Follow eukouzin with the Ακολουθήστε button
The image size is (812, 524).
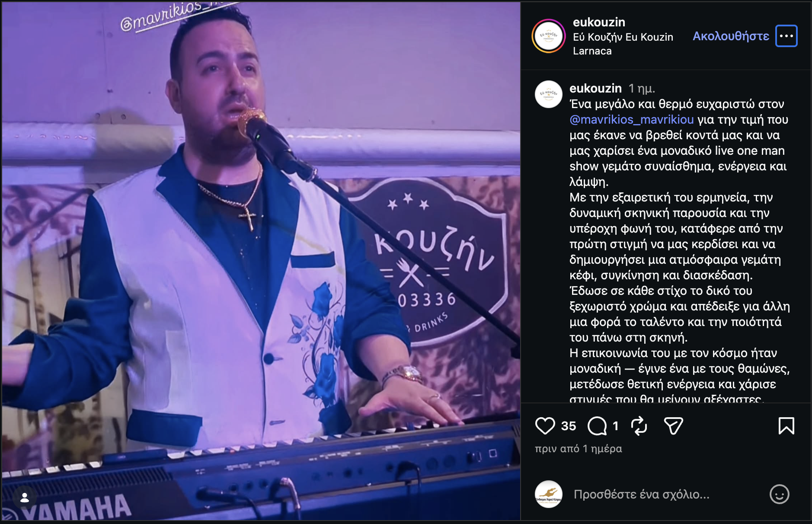pyautogui.click(x=731, y=36)
